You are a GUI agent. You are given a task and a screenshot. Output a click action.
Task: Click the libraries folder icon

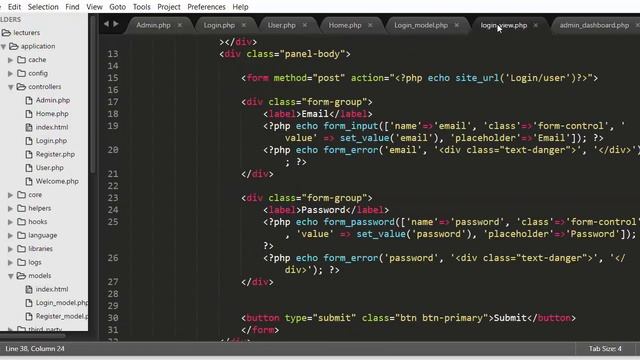pyautogui.click(x=22, y=249)
